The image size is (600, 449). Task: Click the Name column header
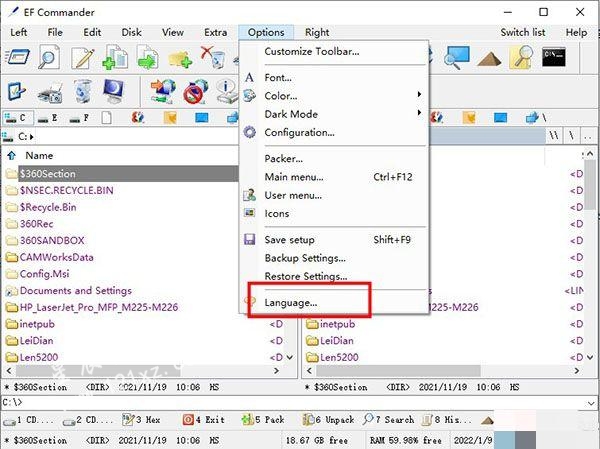coord(39,155)
